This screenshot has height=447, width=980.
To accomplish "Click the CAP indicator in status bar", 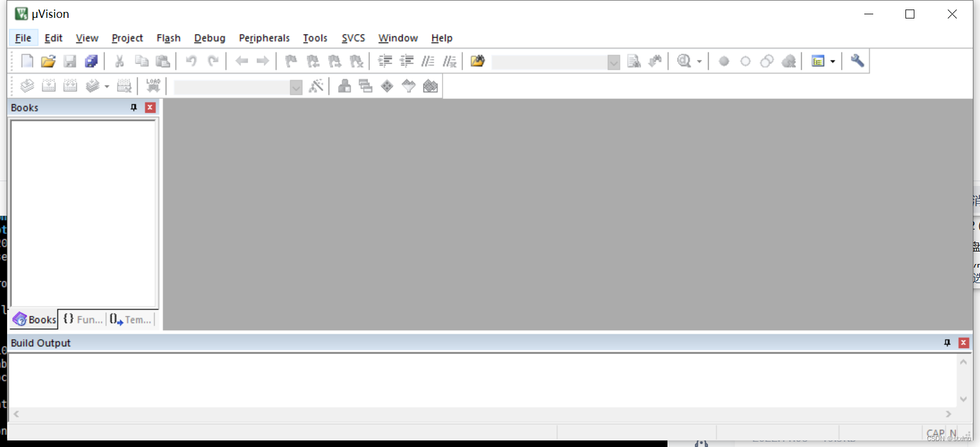I will point(935,433).
